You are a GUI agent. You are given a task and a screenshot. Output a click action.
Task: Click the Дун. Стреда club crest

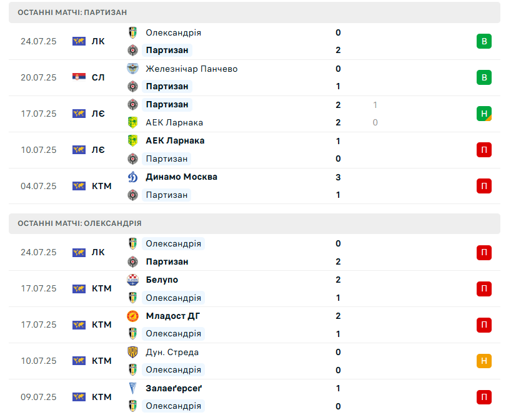tap(132, 352)
